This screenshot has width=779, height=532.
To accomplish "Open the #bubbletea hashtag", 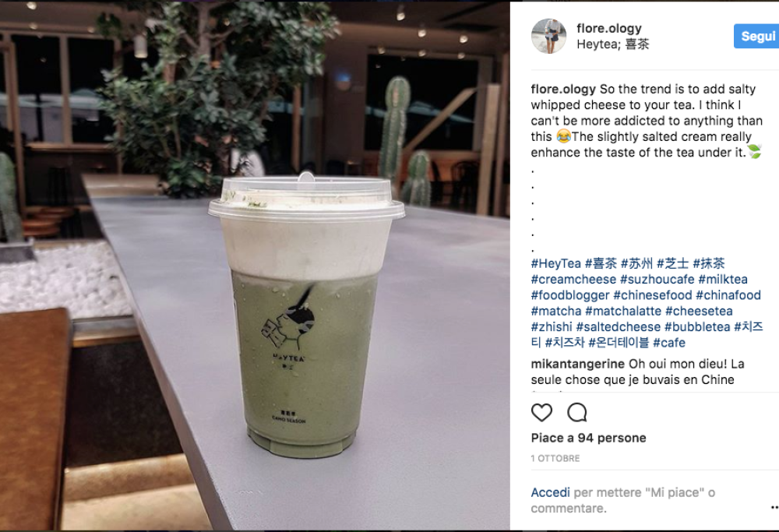I will click(697, 327).
